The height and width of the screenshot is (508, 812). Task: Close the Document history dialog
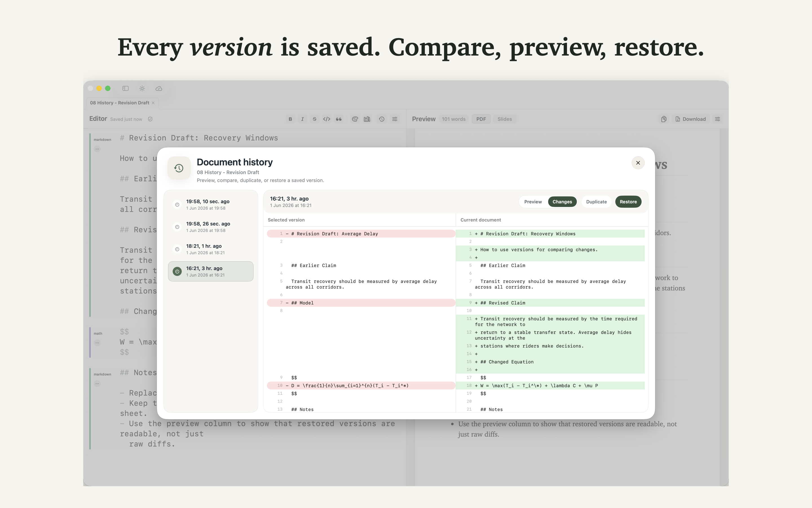pyautogui.click(x=638, y=163)
